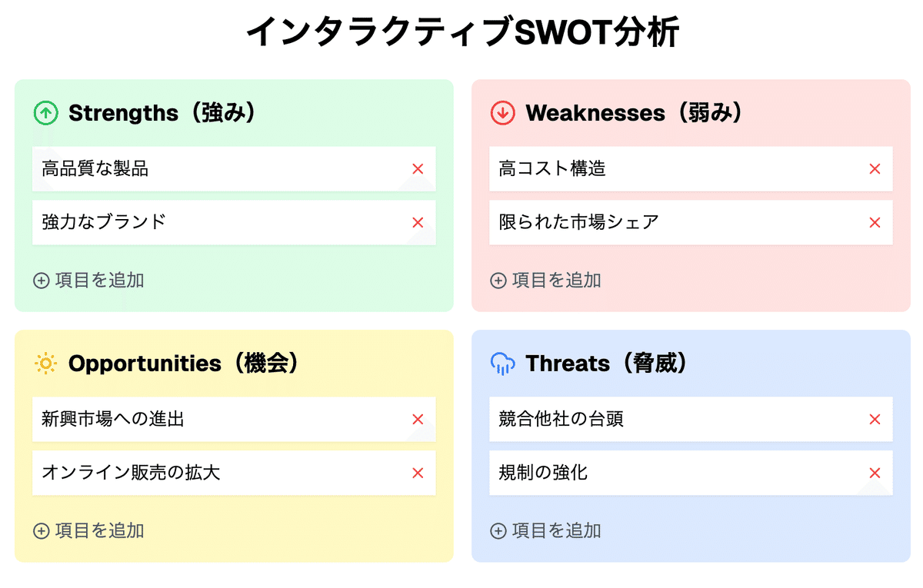The image size is (923, 588).
Task: Delete the 高品質な製品 item
Action: tap(418, 169)
